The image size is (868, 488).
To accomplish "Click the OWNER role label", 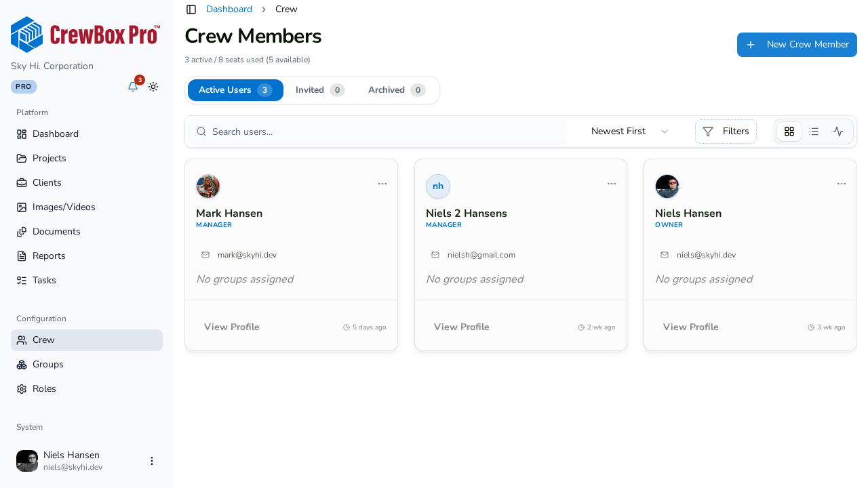I will [x=669, y=225].
